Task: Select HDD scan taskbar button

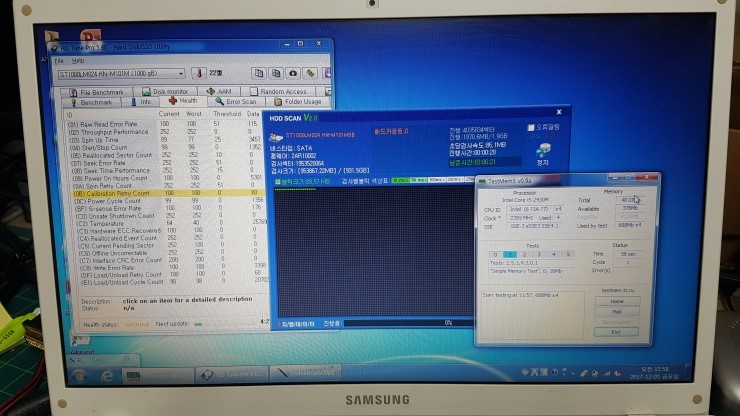Action: (x=305, y=374)
